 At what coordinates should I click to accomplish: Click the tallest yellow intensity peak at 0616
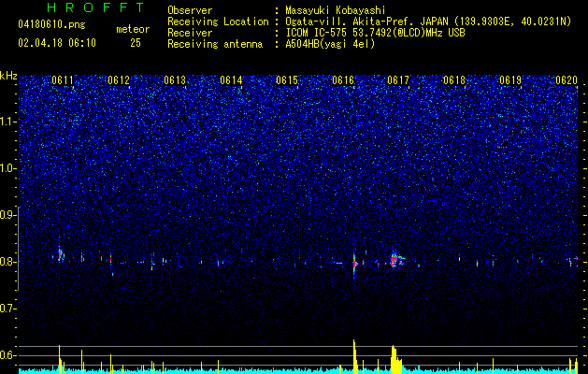(x=354, y=355)
